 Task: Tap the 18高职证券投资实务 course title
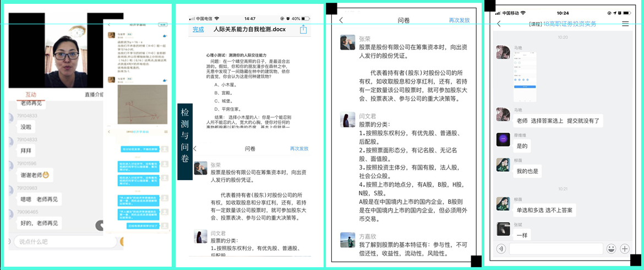569,24
